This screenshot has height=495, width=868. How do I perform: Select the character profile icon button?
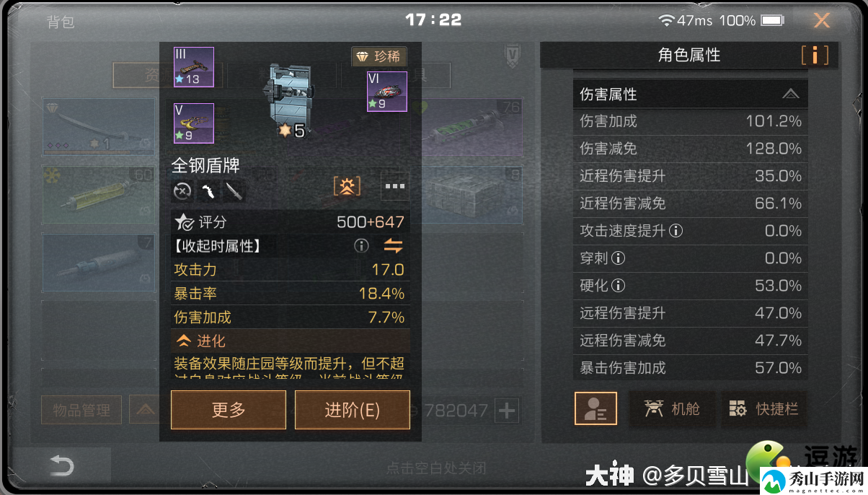pos(595,408)
